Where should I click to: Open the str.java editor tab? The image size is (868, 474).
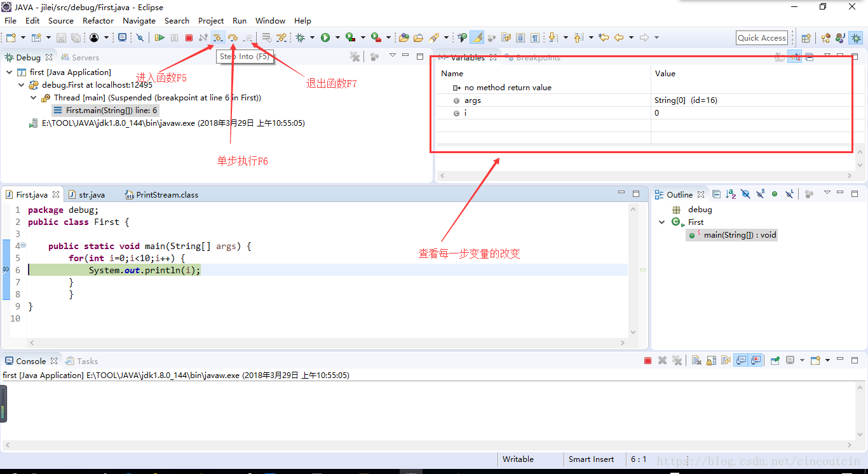(92, 195)
